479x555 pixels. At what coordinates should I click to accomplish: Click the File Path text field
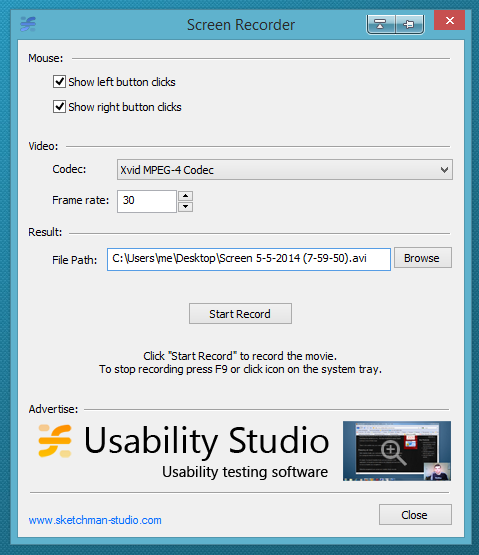[x=249, y=259]
